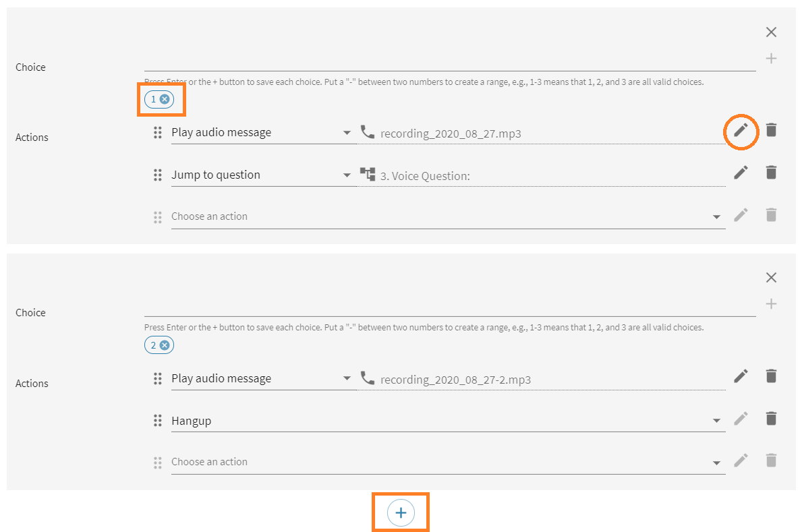
Task: Delete the first Play audio message action
Action: (771, 130)
